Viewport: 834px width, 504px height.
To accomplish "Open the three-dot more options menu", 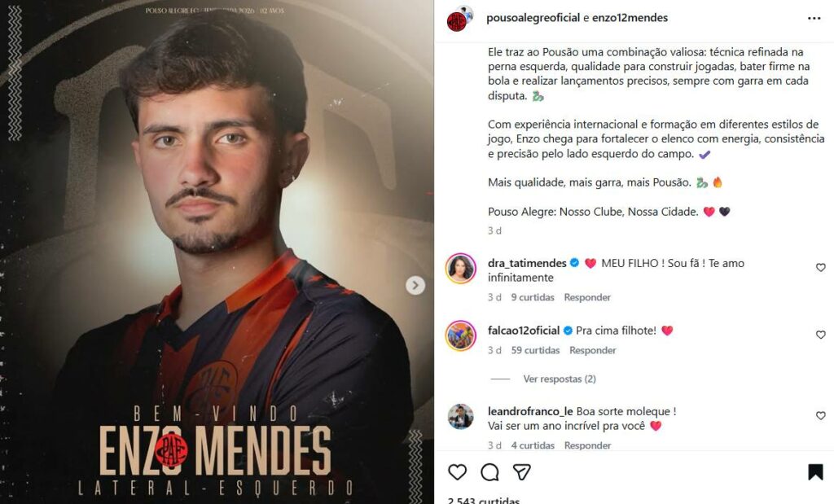I will (x=814, y=18).
